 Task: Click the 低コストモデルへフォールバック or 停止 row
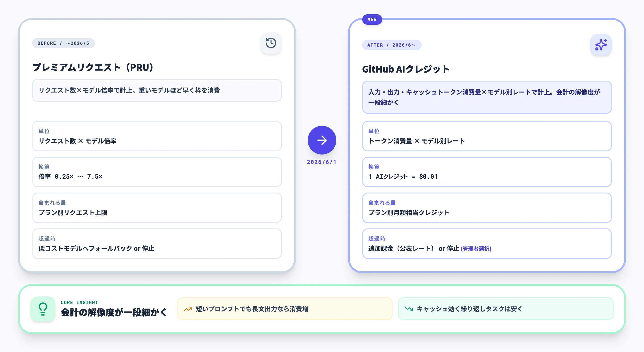pos(157,244)
